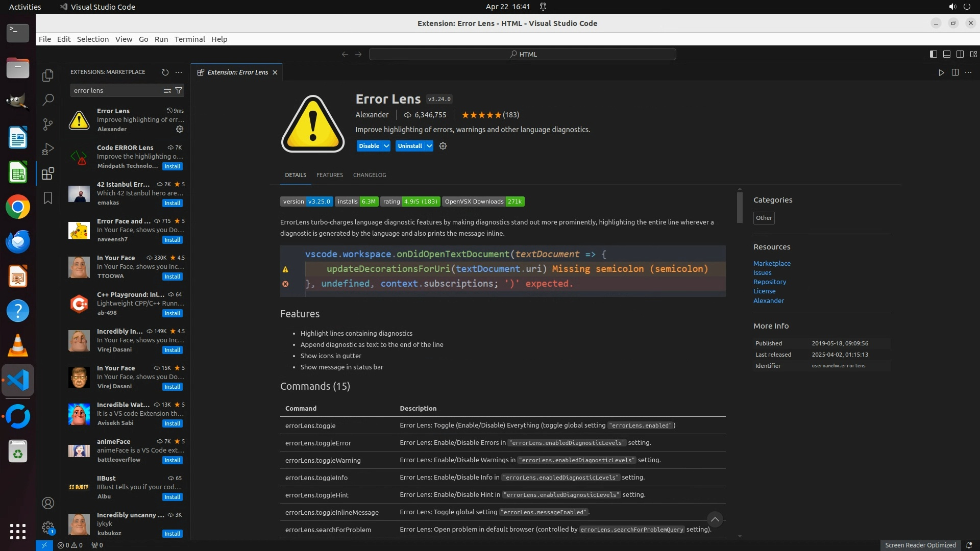Click the filter extensions funnel icon
This screenshot has height=551, width=980.
coord(179,90)
